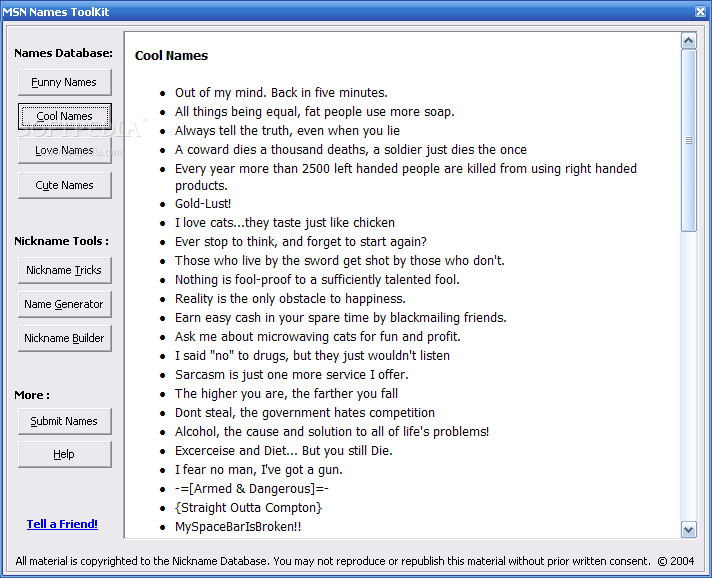The height and width of the screenshot is (578, 712).
Task: Open Nickname Tricks tool
Action: 64,270
